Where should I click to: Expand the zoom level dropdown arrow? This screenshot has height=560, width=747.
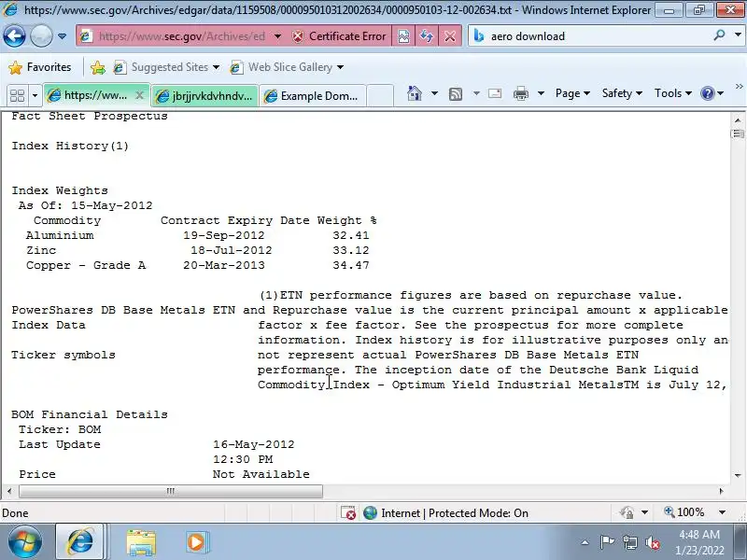point(722,512)
